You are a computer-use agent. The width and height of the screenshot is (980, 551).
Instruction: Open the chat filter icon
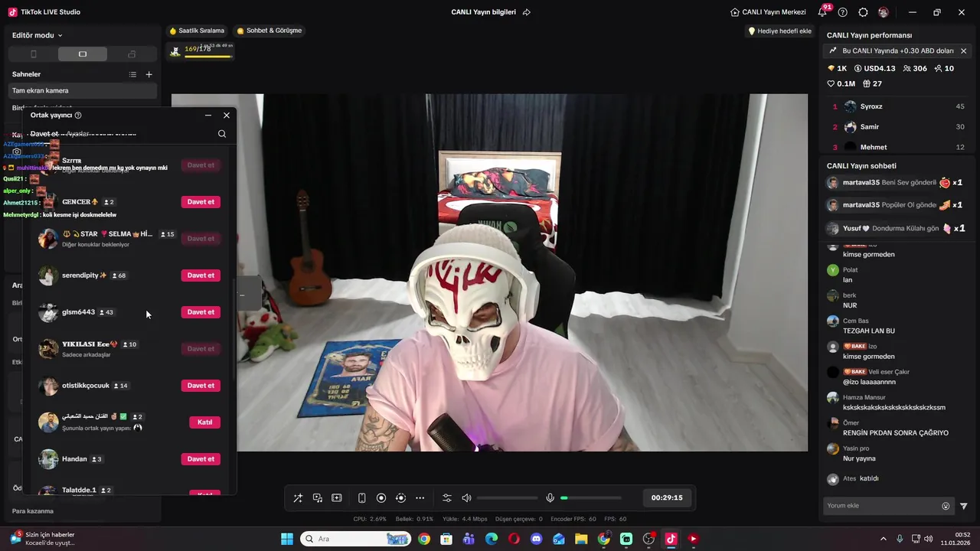(964, 506)
